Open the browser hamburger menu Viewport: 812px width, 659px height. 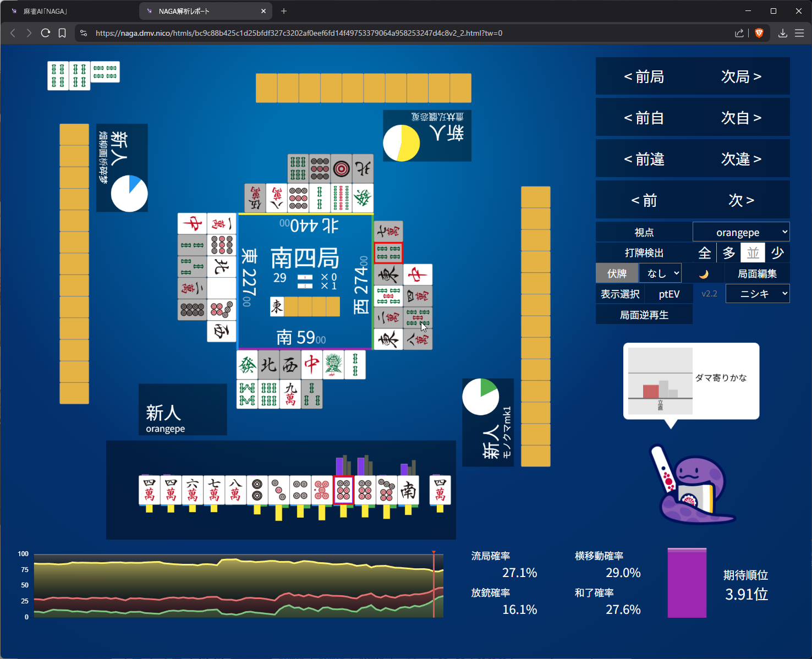pyautogui.click(x=799, y=33)
